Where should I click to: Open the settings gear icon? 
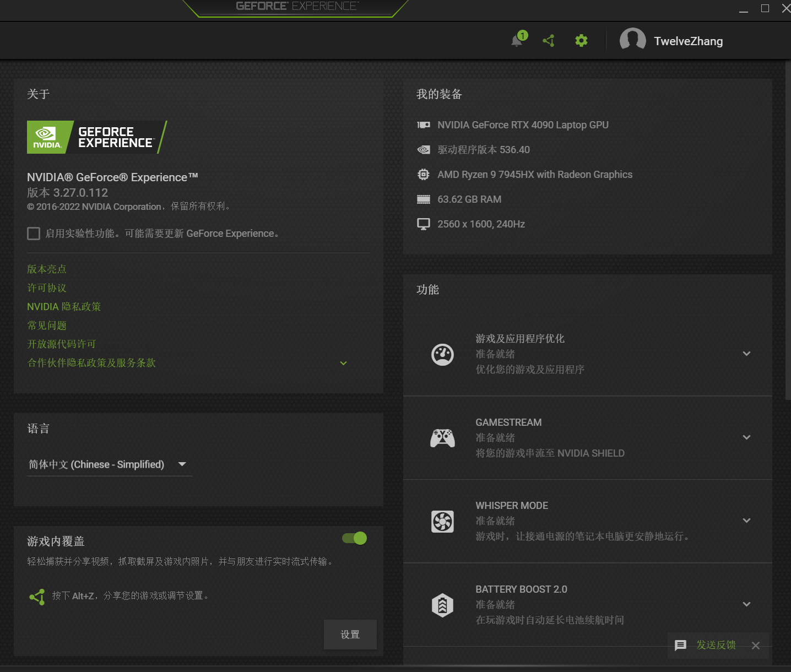click(581, 41)
